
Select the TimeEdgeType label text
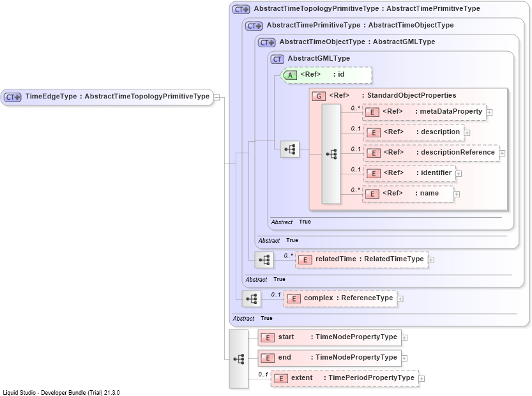118,96
